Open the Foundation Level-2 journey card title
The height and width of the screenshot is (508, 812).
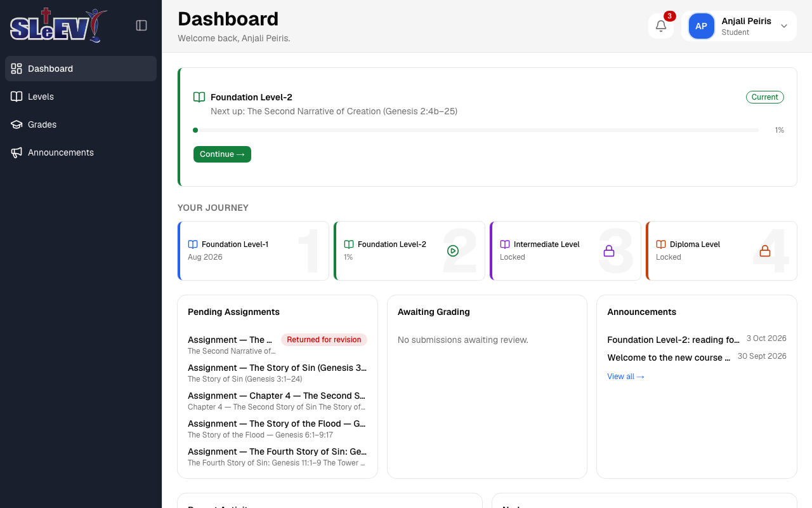[392, 244]
